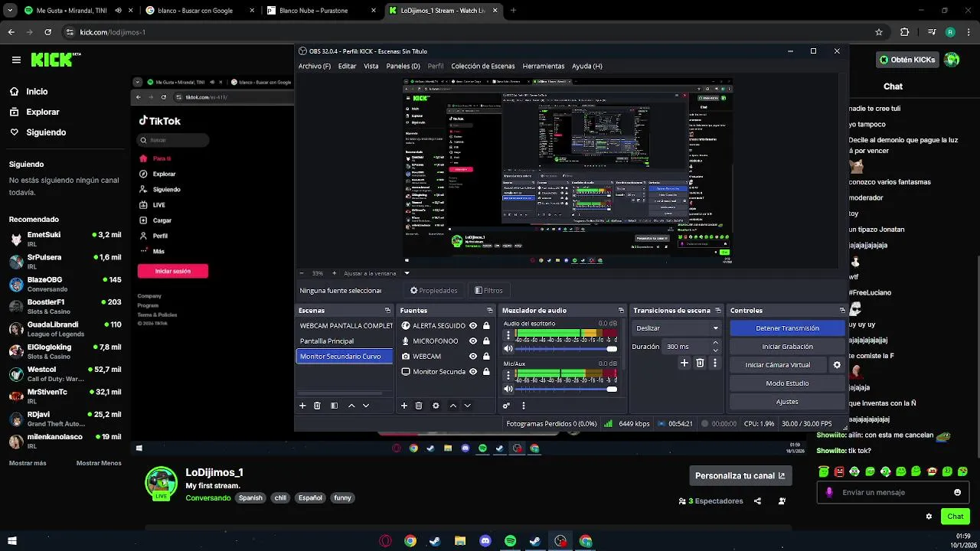Undock the Fuentes panel icon

pos(490,311)
